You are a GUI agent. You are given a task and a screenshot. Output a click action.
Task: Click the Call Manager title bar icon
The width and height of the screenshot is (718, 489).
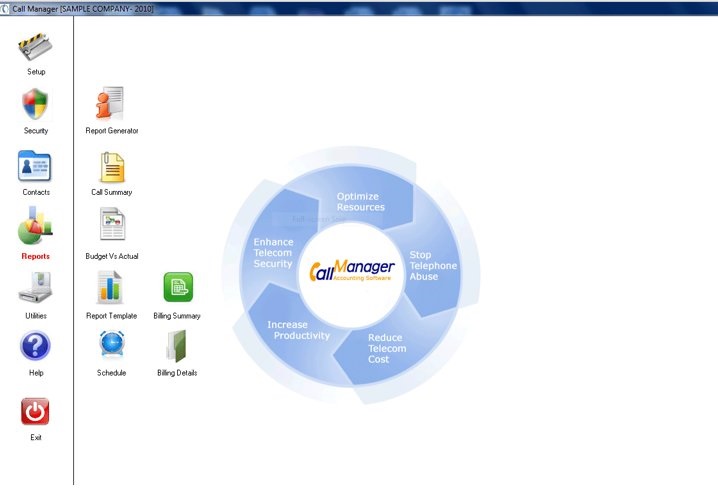click(5, 9)
